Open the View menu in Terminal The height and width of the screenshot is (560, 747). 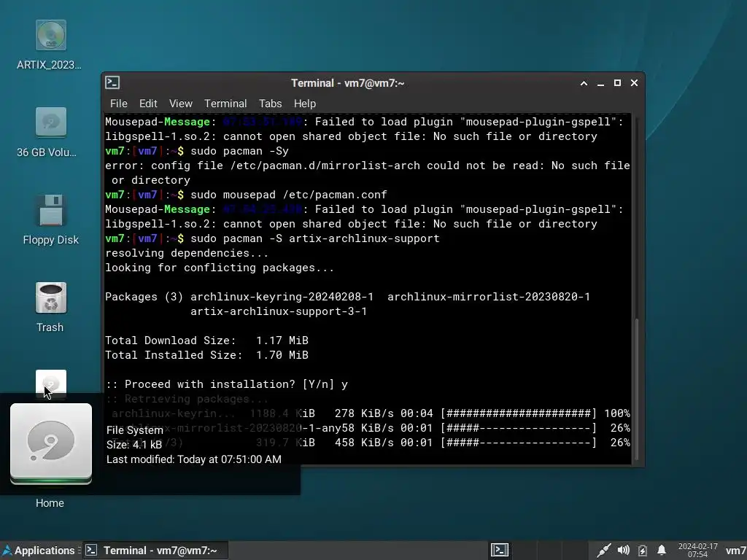[x=181, y=104]
